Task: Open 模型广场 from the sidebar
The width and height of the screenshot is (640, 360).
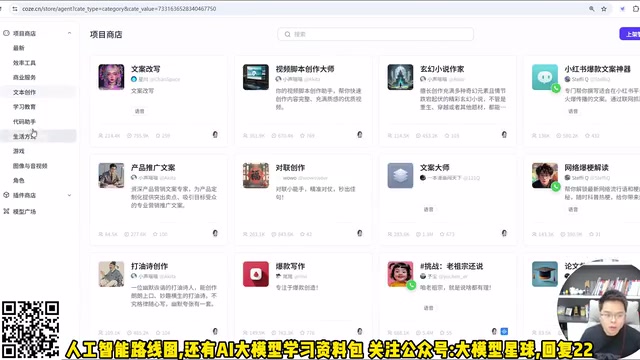Action: [x=24, y=211]
